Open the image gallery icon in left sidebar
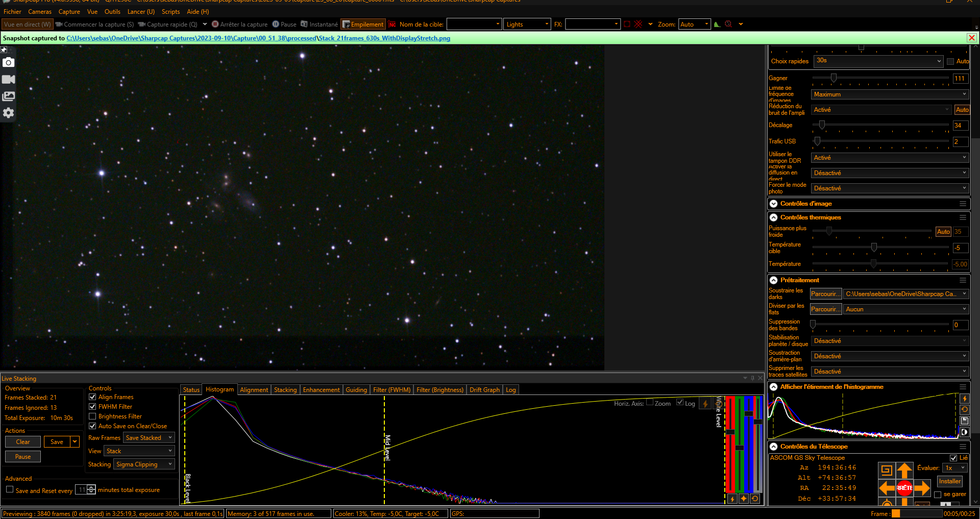The image size is (980, 519). click(x=8, y=96)
